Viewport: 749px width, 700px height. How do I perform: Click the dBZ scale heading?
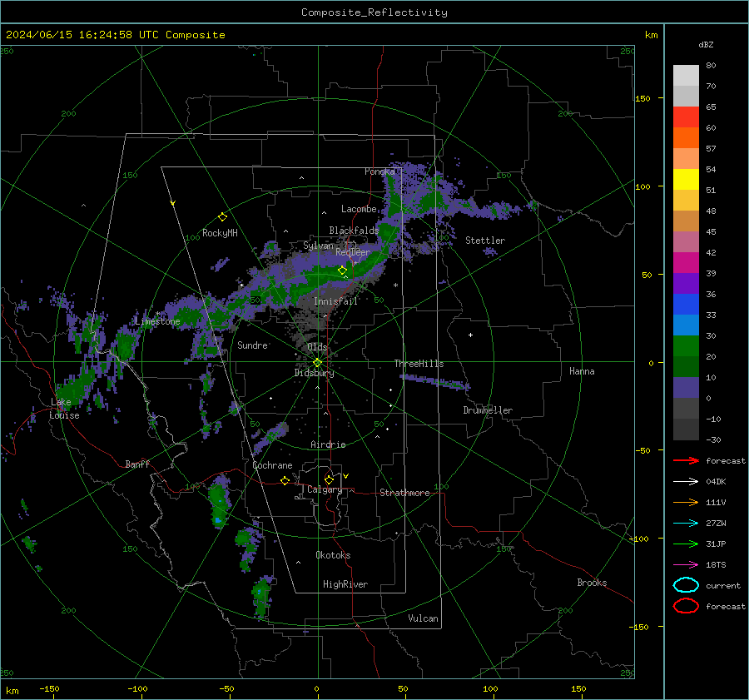(x=706, y=45)
